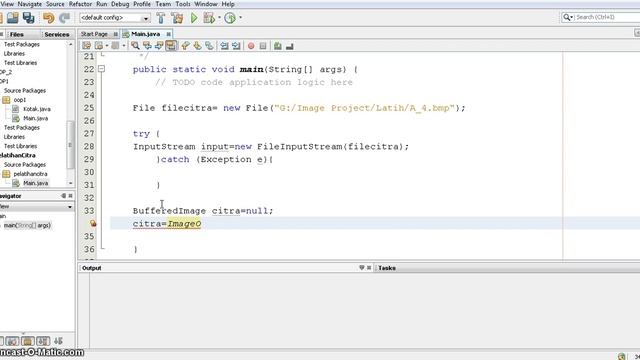Screen dimensions: 640x360
Task: Start debugging the project
Action: 209,18
